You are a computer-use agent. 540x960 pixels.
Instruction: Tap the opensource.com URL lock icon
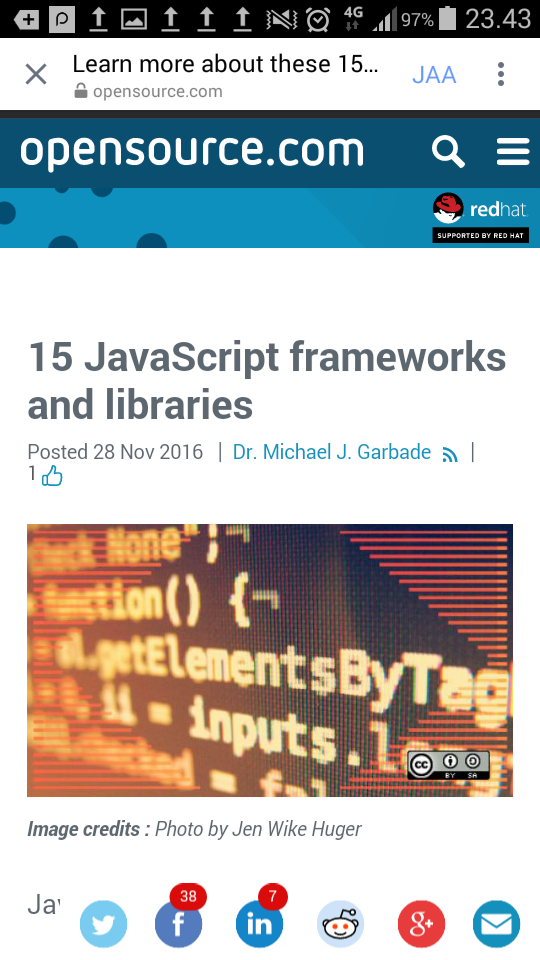[80, 91]
